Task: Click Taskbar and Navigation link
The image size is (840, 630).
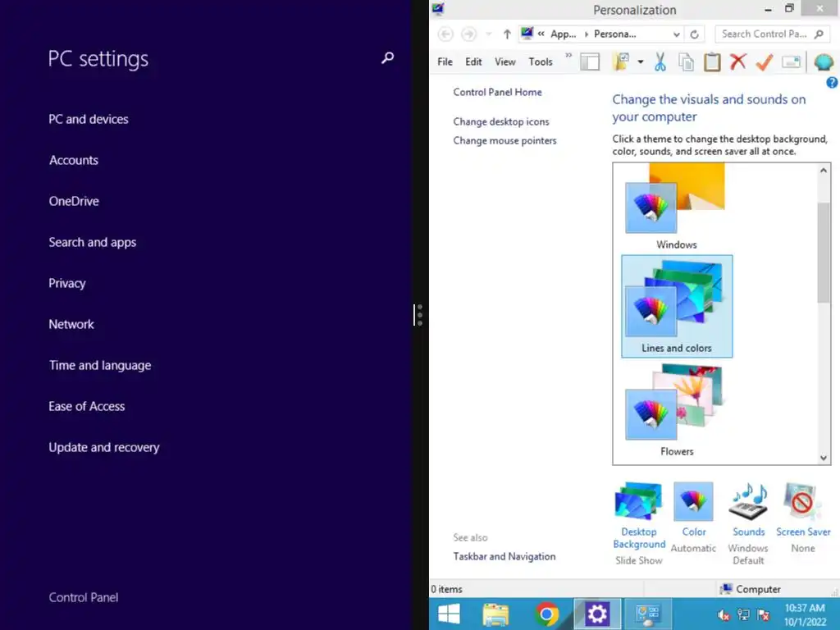Action: tap(504, 556)
